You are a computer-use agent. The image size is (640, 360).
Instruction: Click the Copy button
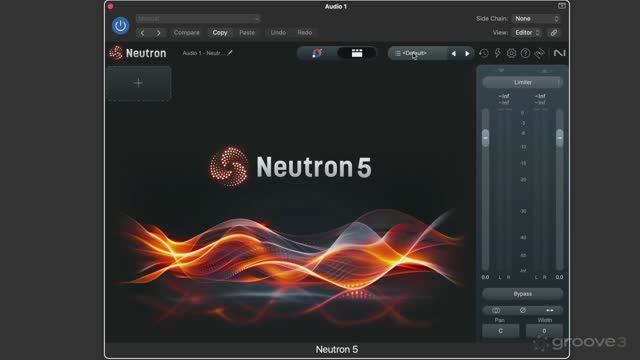tap(220, 33)
